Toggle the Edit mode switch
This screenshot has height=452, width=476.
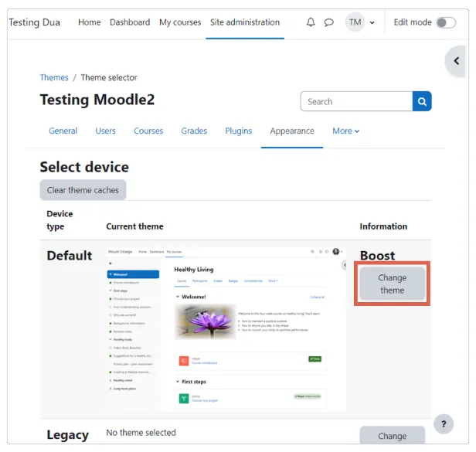[446, 22]
